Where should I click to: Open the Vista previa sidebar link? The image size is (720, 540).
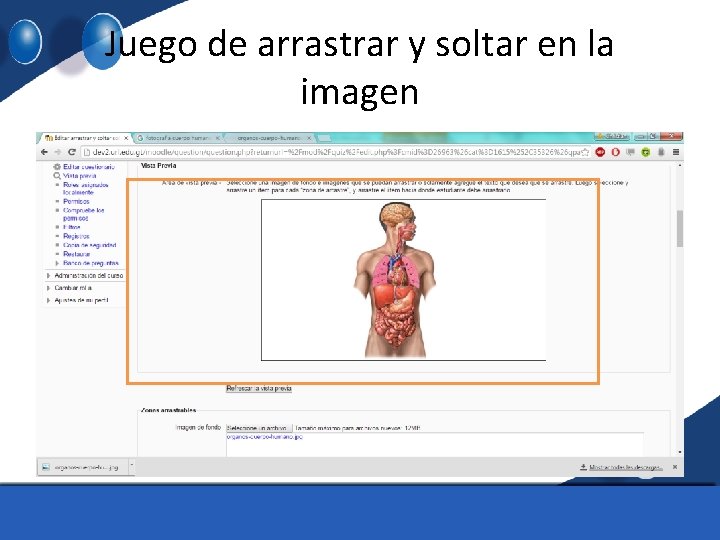tap(79, 176)
